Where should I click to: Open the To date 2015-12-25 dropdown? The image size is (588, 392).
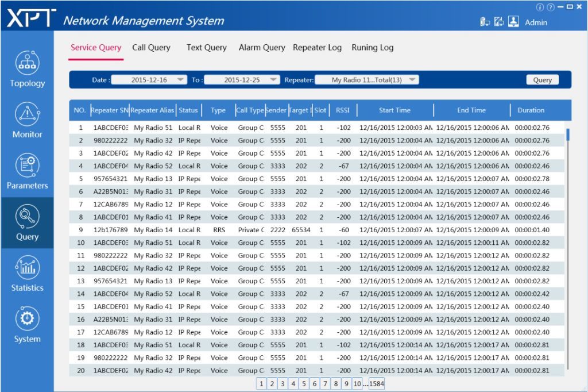pyautogui.click(x=242, y=79)
